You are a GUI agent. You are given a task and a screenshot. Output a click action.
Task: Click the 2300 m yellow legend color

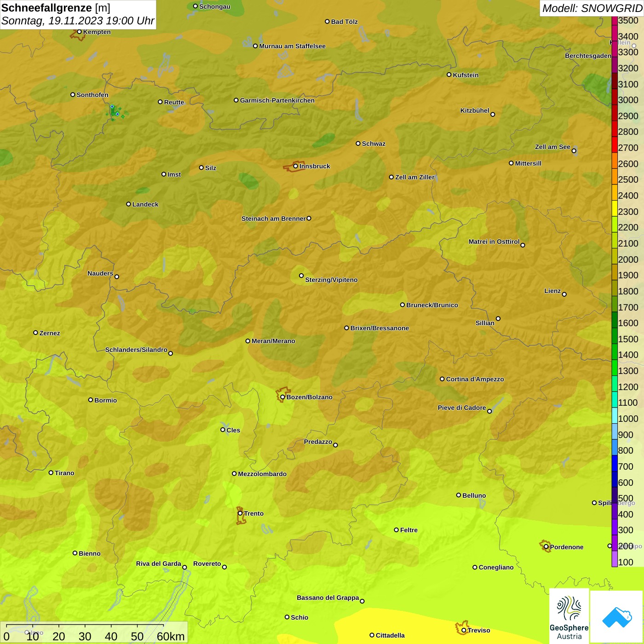(x=615, y=208)
